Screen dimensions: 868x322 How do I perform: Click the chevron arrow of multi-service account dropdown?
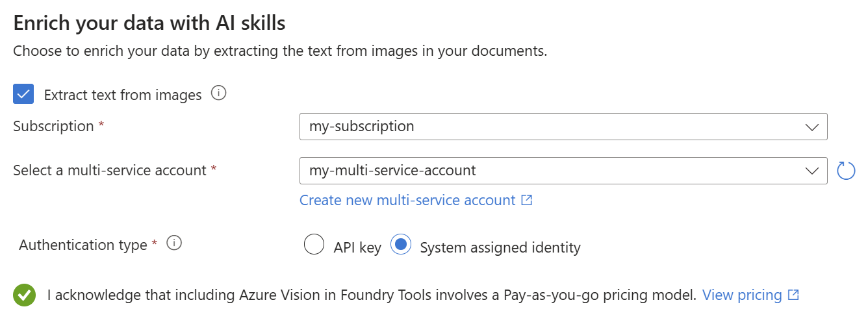click(811, 171)
